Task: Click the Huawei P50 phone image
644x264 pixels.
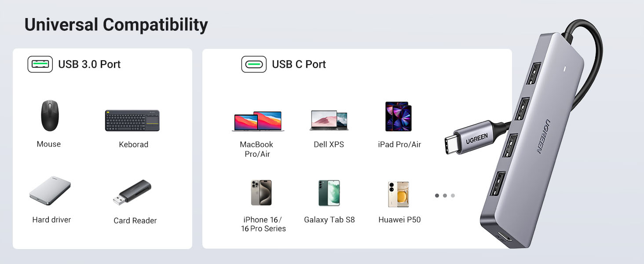Action: 399,194
